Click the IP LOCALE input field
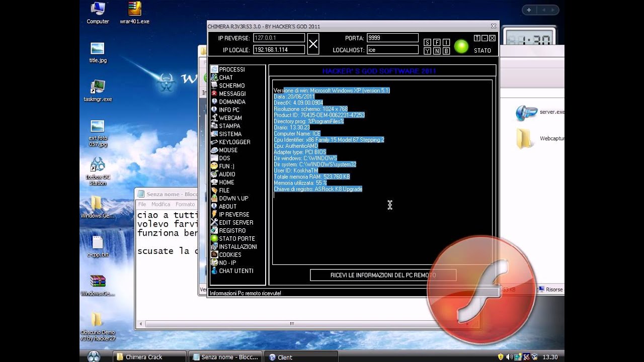 click(x=279, y=50)
